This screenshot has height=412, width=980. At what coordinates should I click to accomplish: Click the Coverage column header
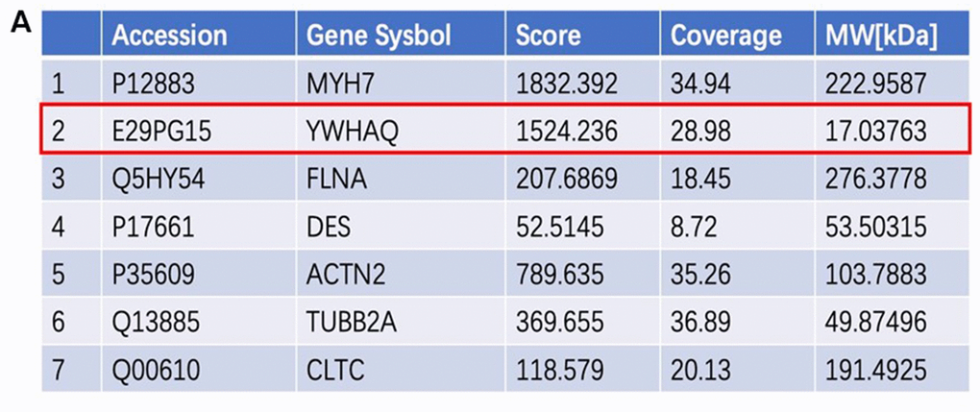tap(725, 36)
